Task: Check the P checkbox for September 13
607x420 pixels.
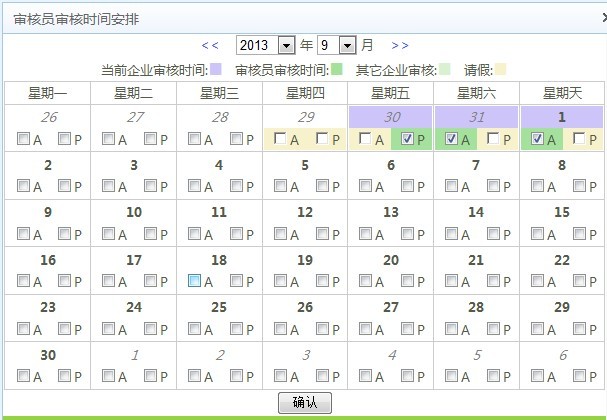Action: click(x=407, y=233)
